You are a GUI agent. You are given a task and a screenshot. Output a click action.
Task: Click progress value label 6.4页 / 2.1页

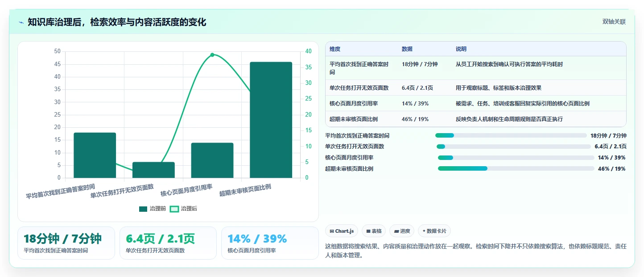coord(611,147)
